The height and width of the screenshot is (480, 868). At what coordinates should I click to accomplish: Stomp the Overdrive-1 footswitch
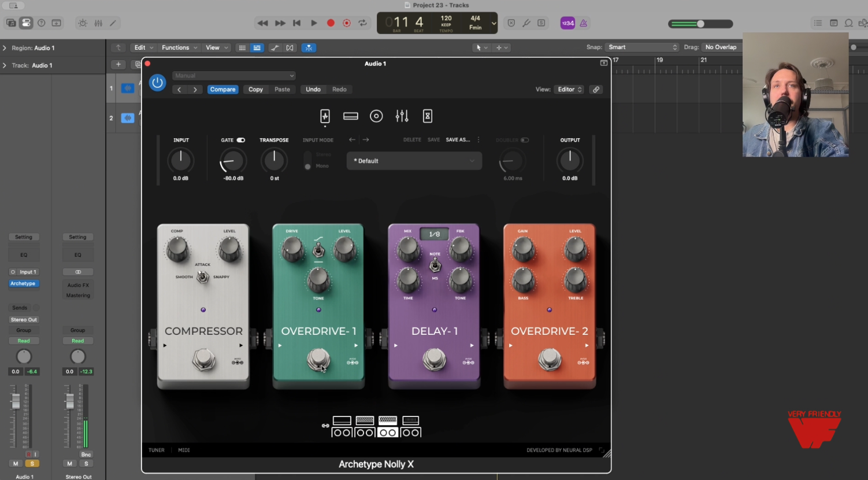(318, 360)
